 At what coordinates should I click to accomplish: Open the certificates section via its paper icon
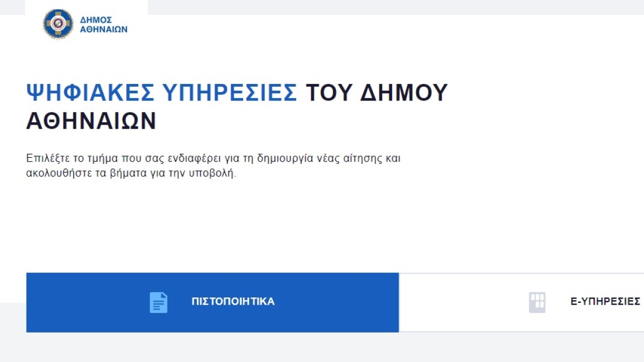(158, 302)
